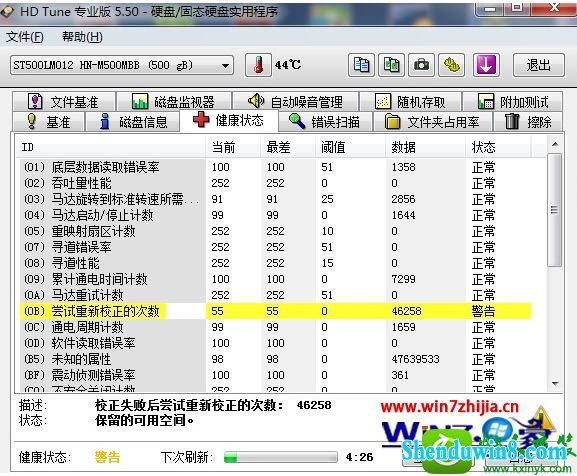Viewport: 577px width, 476px height.
Task: Click the 下次刷新 progress bar
Action: click(x=281, y=457)
